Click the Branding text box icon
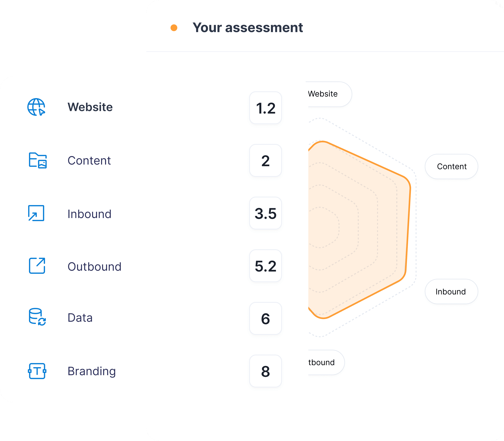The image size is (504, 441). coord(37,371)
